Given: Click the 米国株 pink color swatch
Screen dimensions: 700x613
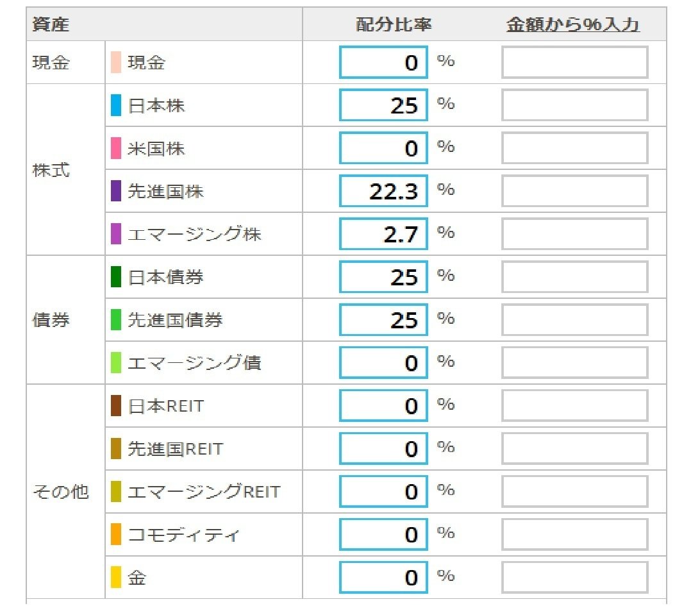Looking at the screenshot, I should tap(116, 147).
